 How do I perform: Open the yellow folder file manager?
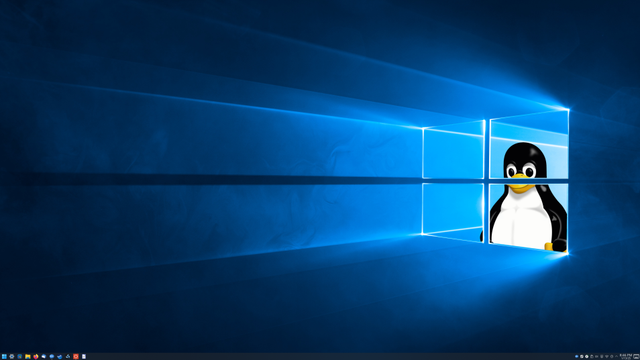coord(28,356)
